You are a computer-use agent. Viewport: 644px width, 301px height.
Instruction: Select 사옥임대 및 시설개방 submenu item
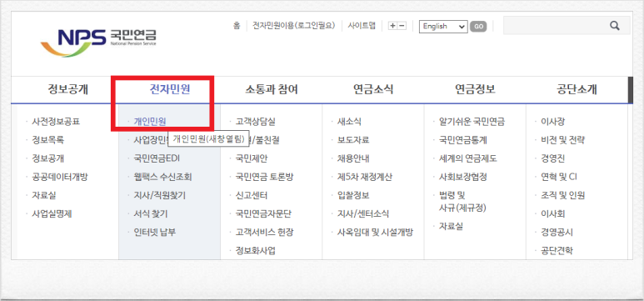click(375, 233)
